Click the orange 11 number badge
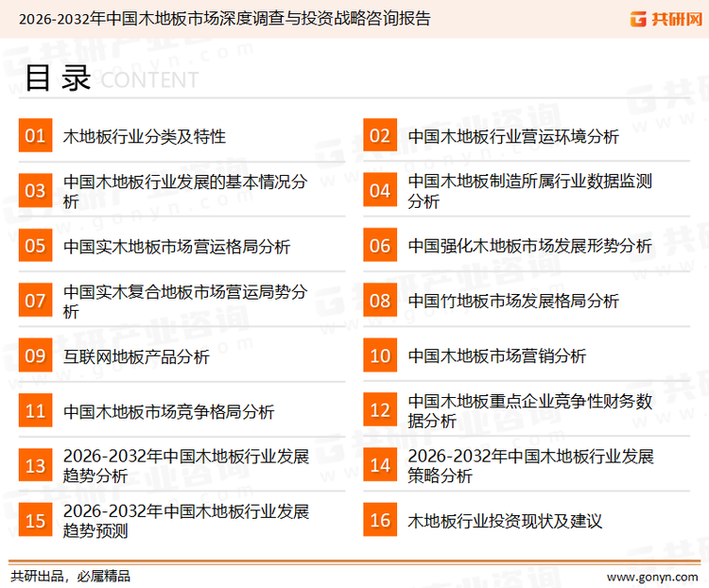709x588 pixels. click(35, 410)
